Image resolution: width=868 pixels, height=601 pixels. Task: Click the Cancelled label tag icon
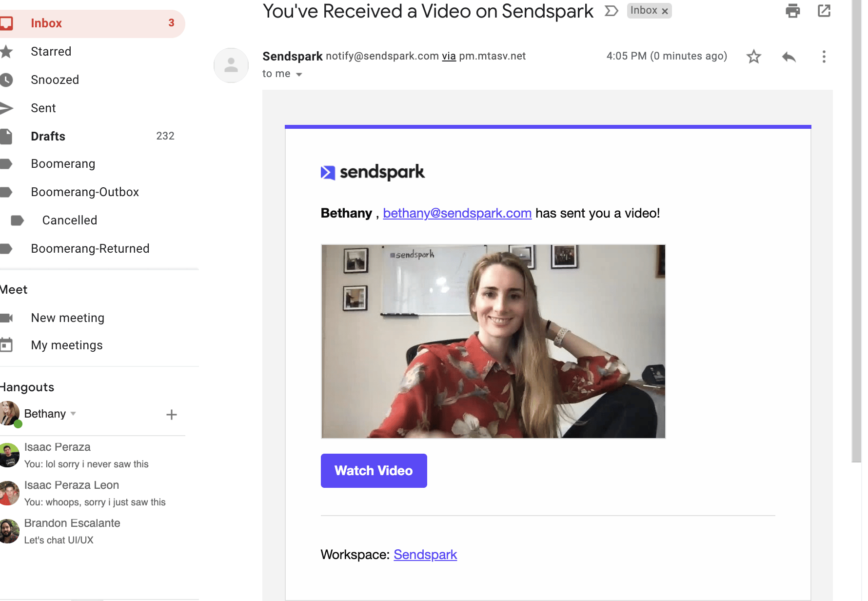point(17,220)
